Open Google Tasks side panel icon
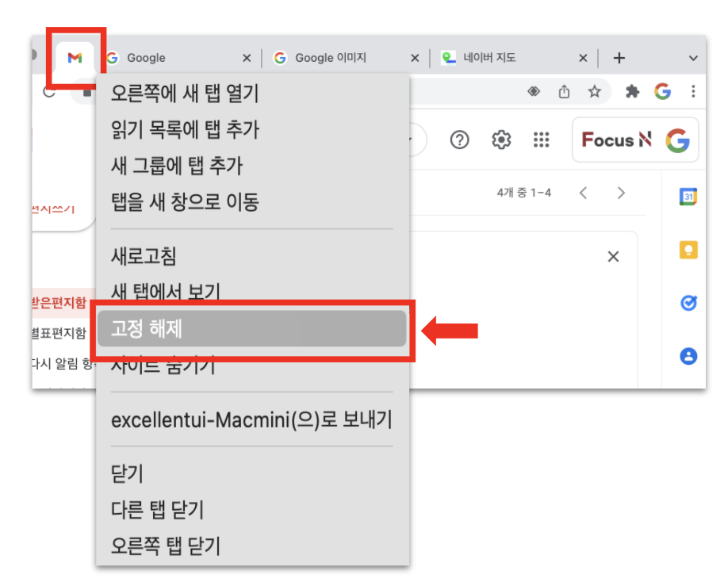Viewport: 728px width, 582px height. 688,303
